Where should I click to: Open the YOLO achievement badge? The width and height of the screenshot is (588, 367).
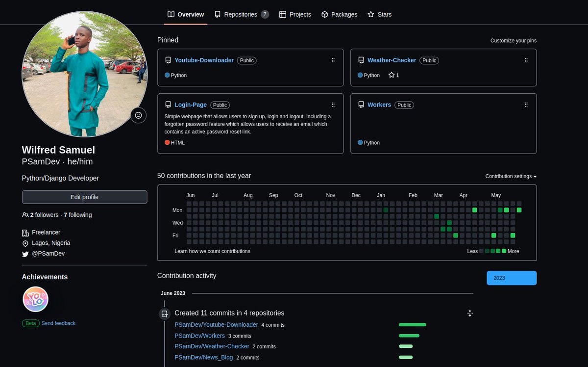pyautogui.click(x=35, y=299)
